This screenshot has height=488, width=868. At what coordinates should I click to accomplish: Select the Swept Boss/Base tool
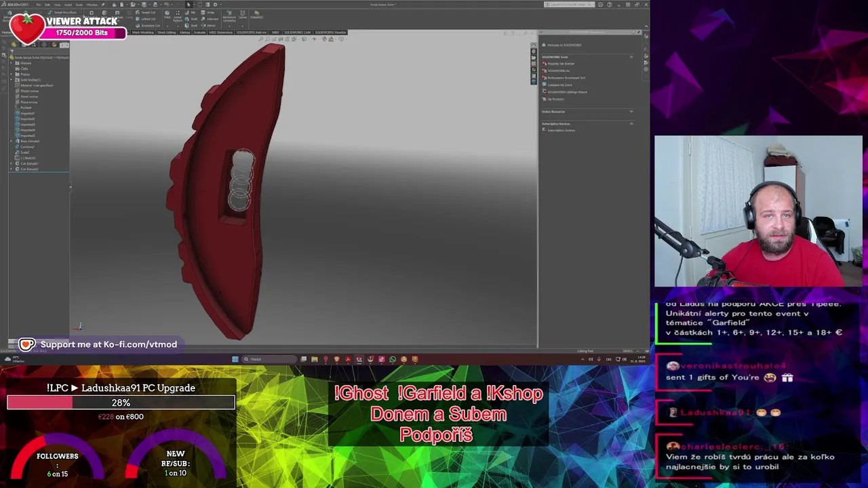point(61,12)
